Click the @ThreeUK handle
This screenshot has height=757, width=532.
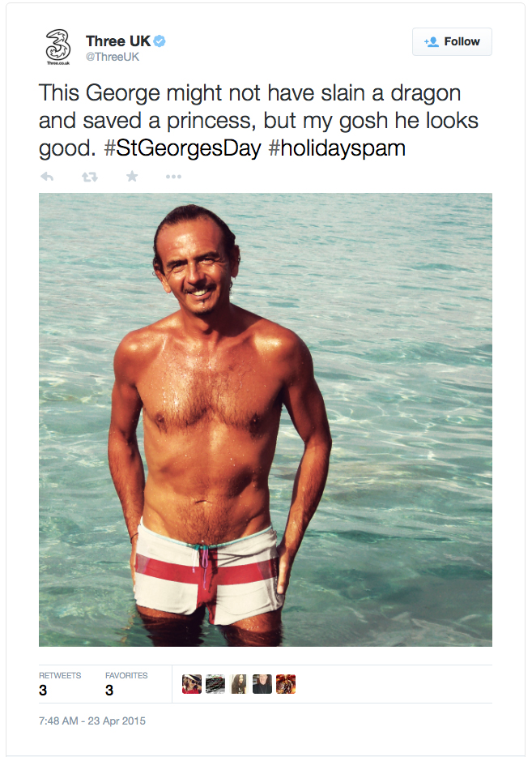click(x=113, y=57)
